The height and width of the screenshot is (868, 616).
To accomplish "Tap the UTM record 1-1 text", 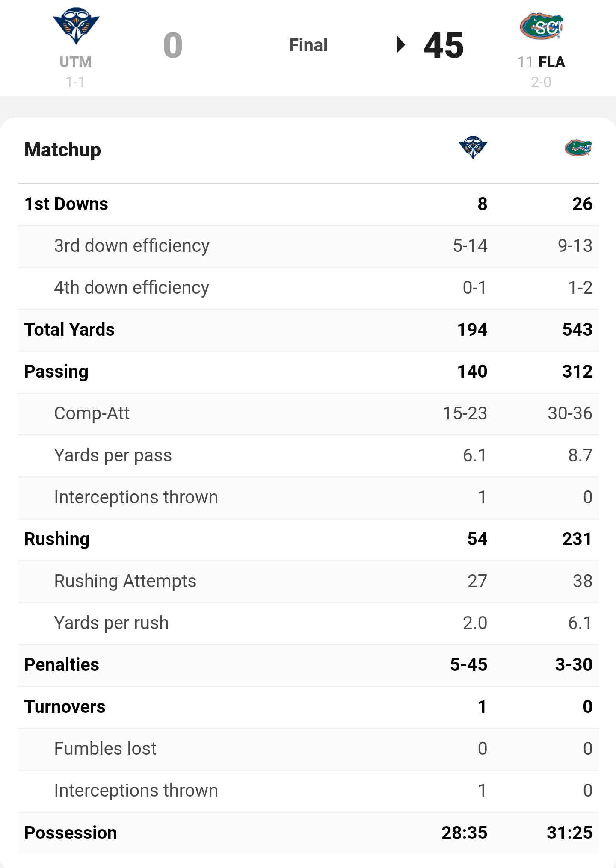I will [75, 82].
